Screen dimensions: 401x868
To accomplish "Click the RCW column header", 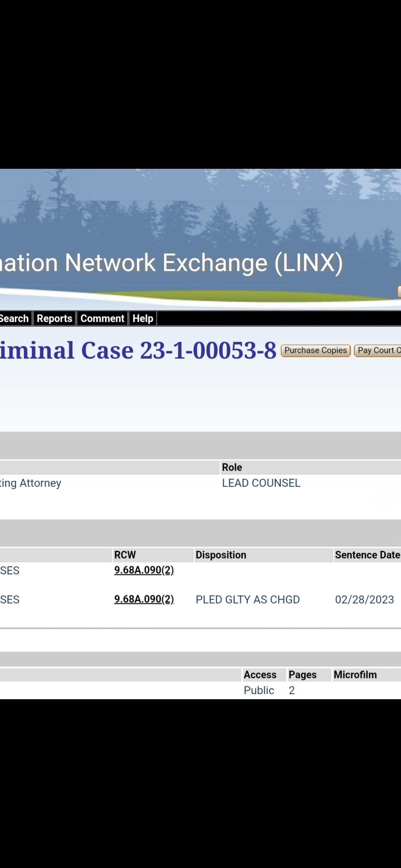I will (125, 555).
